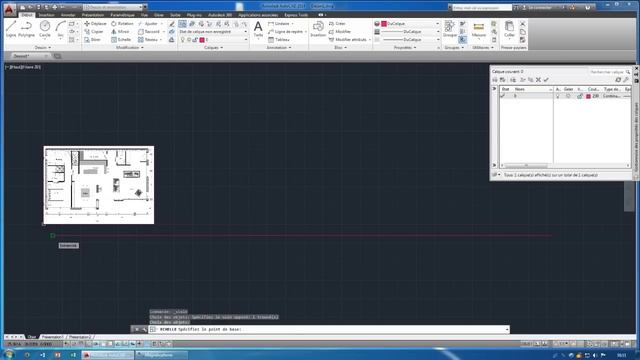Expand the Dessin panel
Viewport: 640px width, 360px height.
pyautogui.click(x=43, y=48)
